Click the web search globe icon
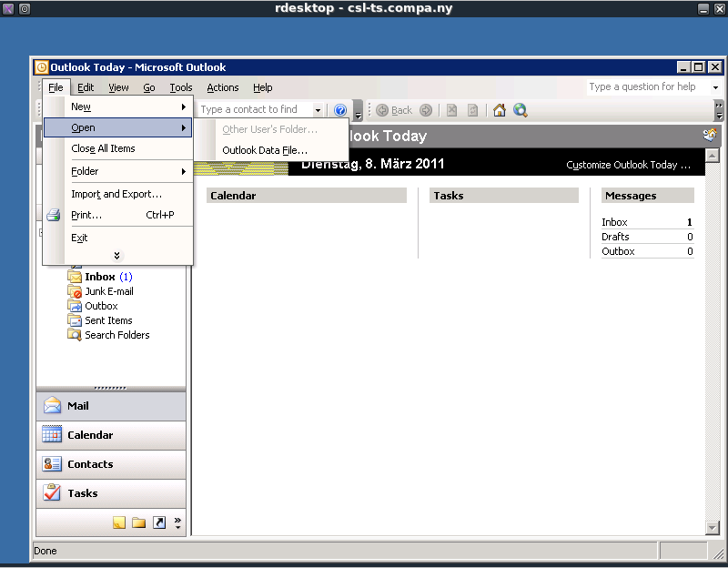Screen dimensions: 728x568 click(521, 110)
